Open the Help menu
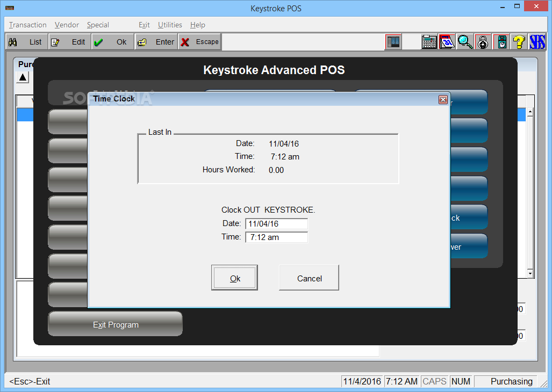 pos(197,25)
